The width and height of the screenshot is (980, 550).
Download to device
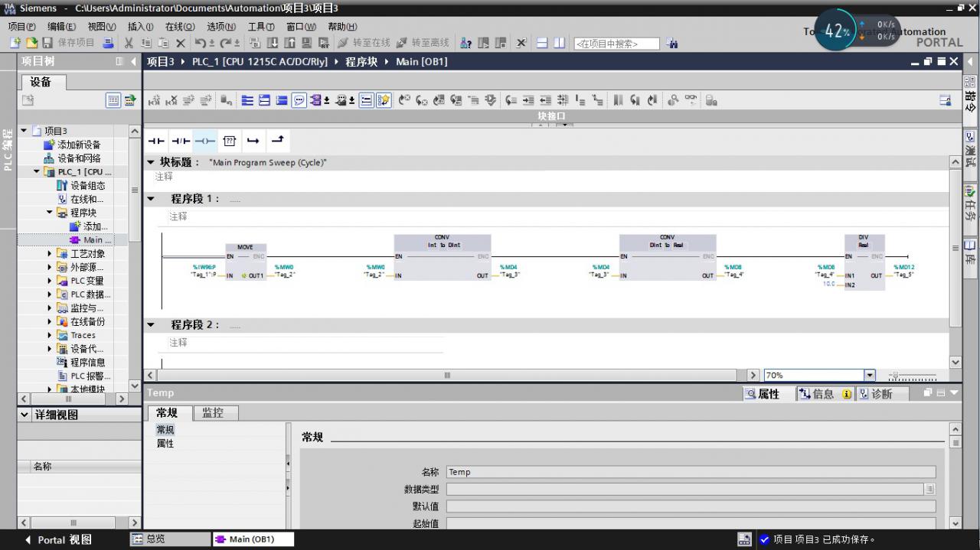pos(272,44)
